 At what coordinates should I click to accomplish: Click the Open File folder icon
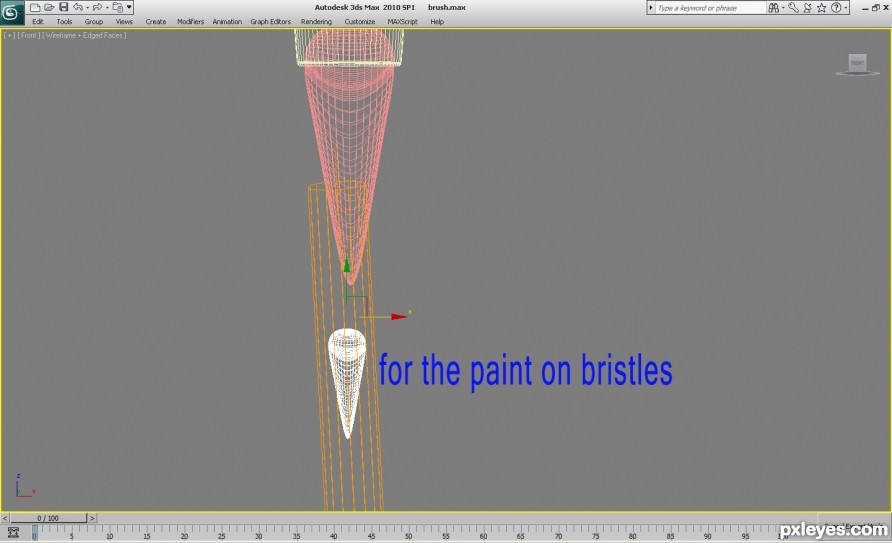pos(49,7)
